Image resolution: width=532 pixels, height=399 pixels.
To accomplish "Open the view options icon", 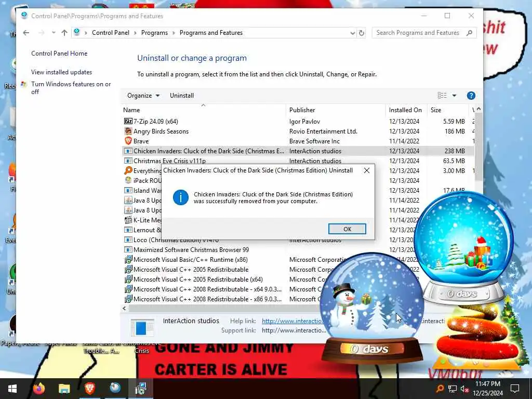I will (x=442, y=96).
